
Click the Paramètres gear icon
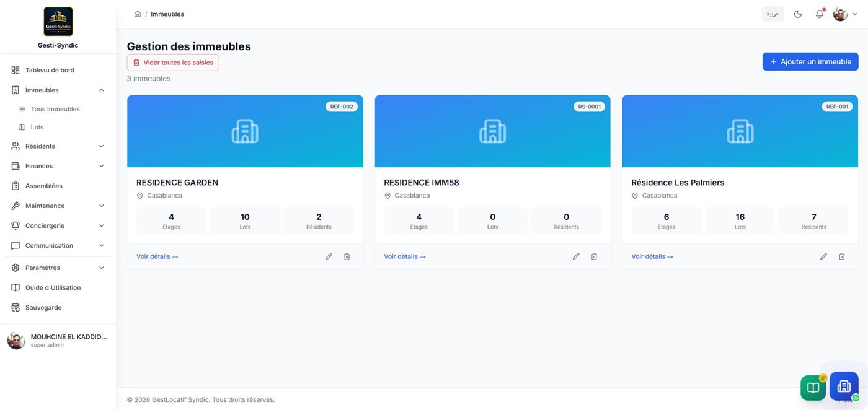[x=15, y=268]
